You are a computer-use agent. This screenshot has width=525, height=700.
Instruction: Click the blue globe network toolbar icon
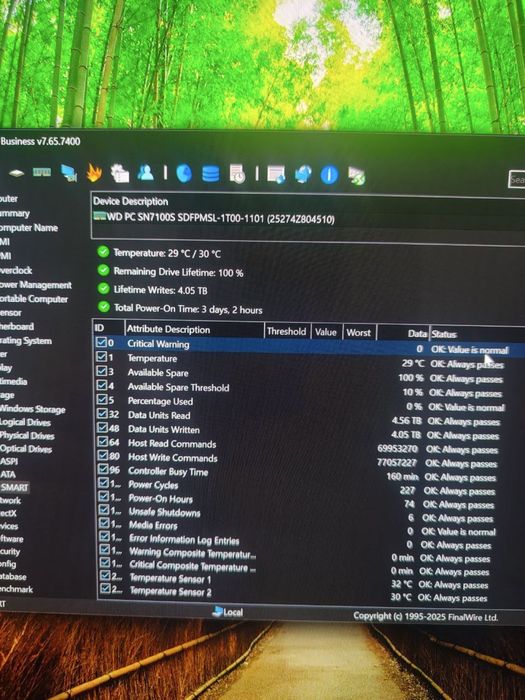(x=303, y=174)
